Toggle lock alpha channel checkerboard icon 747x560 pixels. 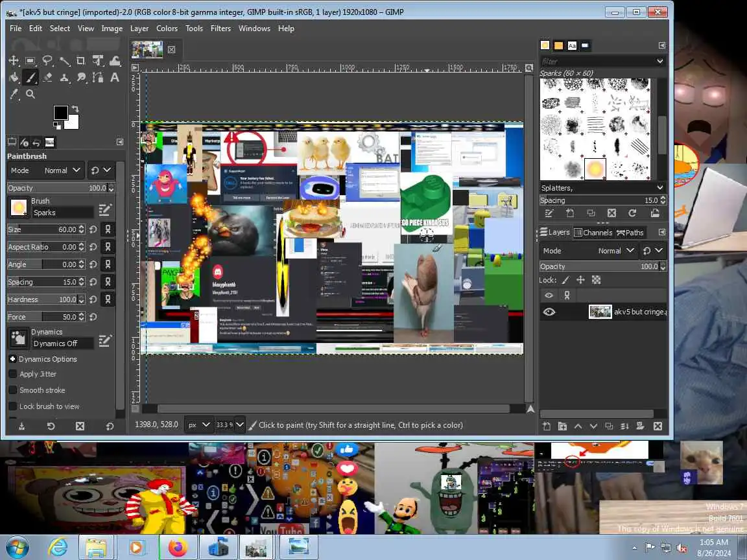coord(596,280)
